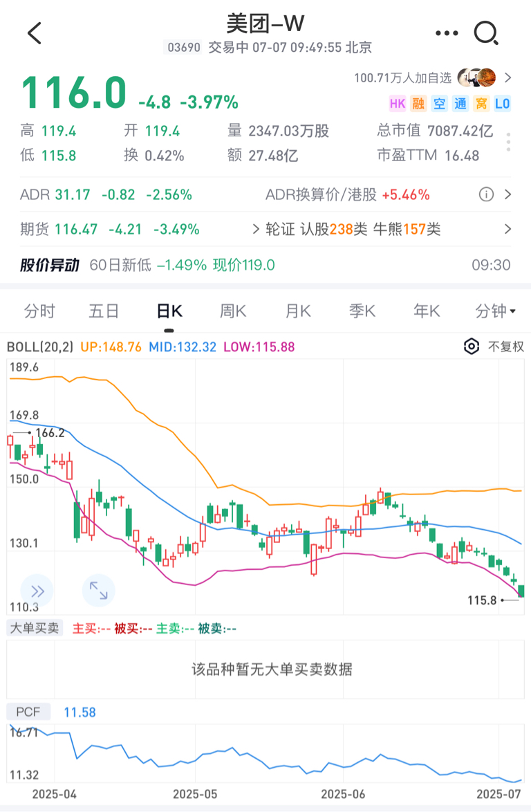Image resolution: width=531 pixels, height=812 pixels.
Task: Tap the back arrow icon
Action: (35, 34)
